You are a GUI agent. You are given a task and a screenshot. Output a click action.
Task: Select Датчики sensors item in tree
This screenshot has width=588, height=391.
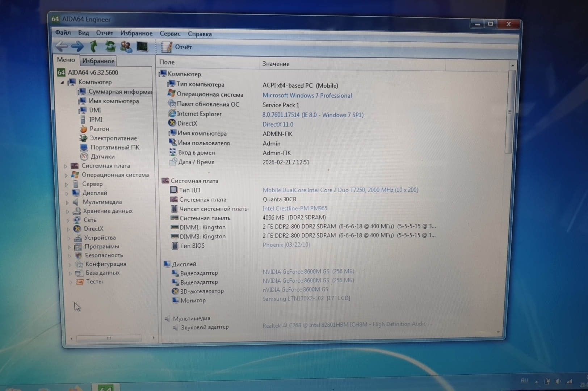tap(102, 156)
